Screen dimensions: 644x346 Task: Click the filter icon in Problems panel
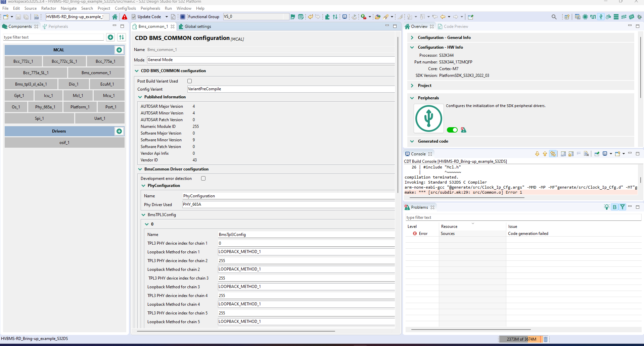tap(623, 207)
